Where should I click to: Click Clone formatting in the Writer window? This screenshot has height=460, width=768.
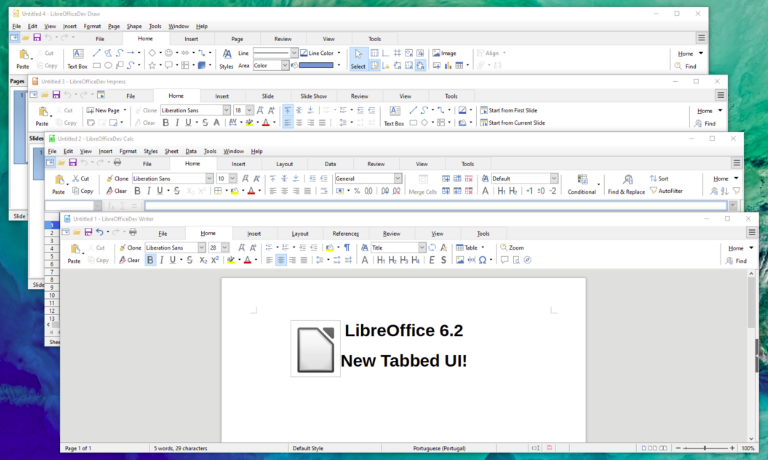click(130, 247)
